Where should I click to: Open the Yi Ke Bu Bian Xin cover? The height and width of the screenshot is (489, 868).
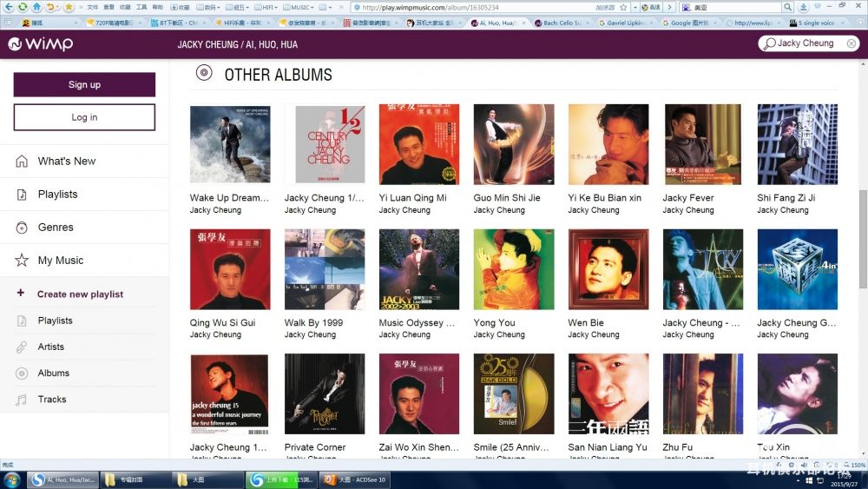608,144
